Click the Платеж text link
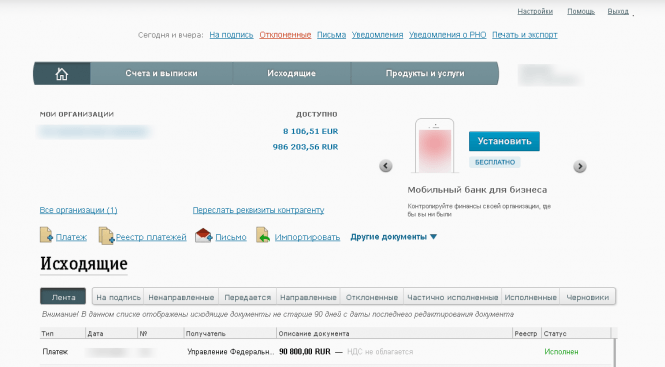Image resolution: width=665 pixels, height=367 pixels. click(x=71, y=237)
